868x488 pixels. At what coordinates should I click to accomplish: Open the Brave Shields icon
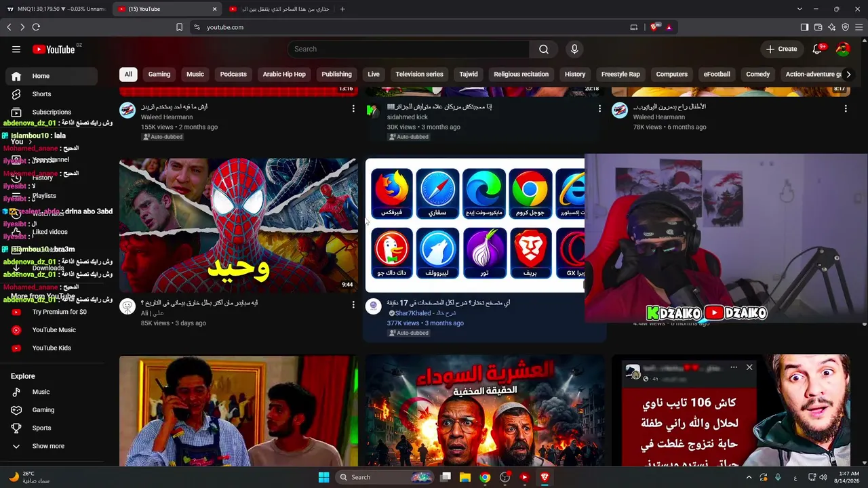(x=654, y=27)
